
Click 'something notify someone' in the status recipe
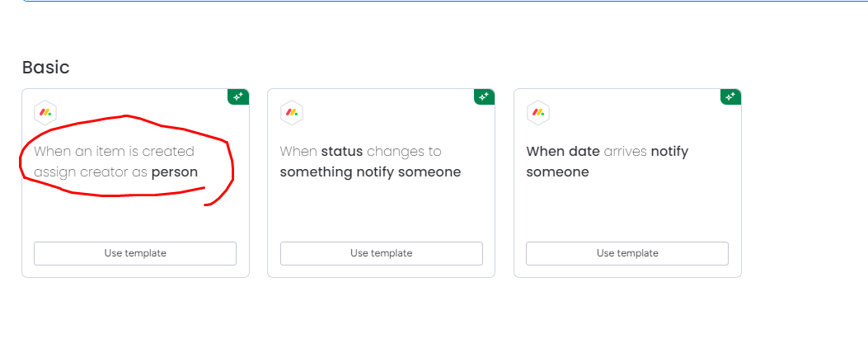370,172
